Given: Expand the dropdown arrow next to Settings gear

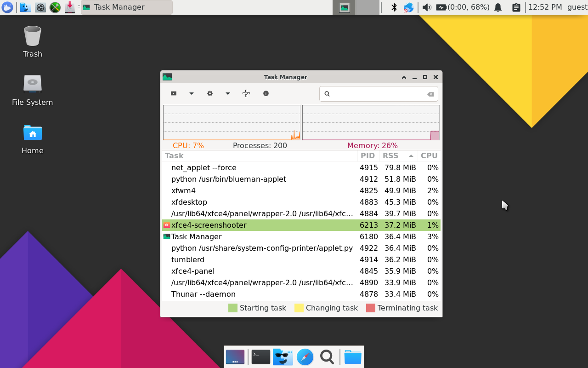Looking at the screenshot, I should point(227,93).
